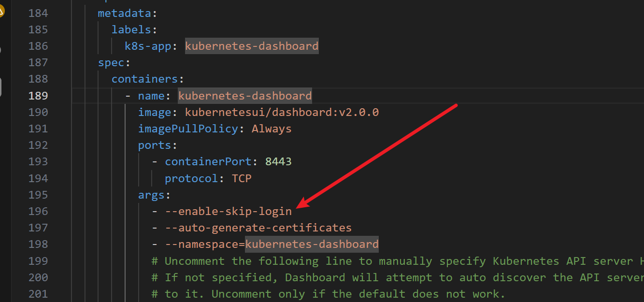Click the --auto-generate-certificates argument
The height and width of the screenshot is (302, 644).
(x=258, y=228)
